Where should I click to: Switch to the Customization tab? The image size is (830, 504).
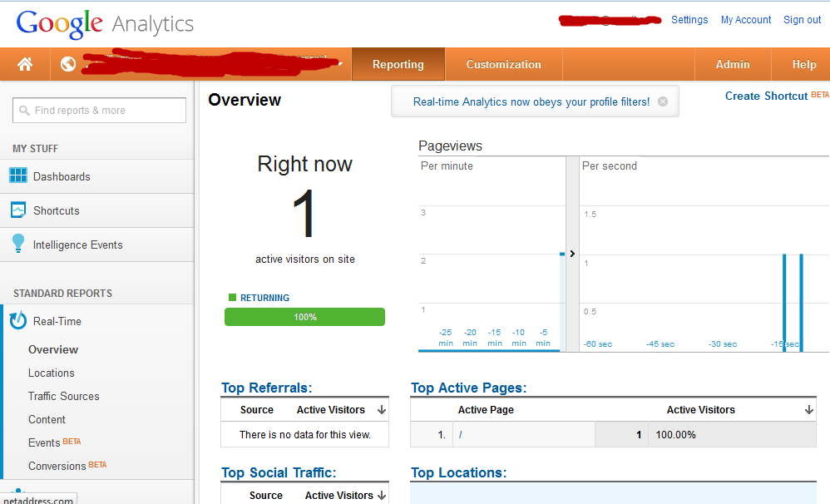pyautogui.click(x=503, y=64)
